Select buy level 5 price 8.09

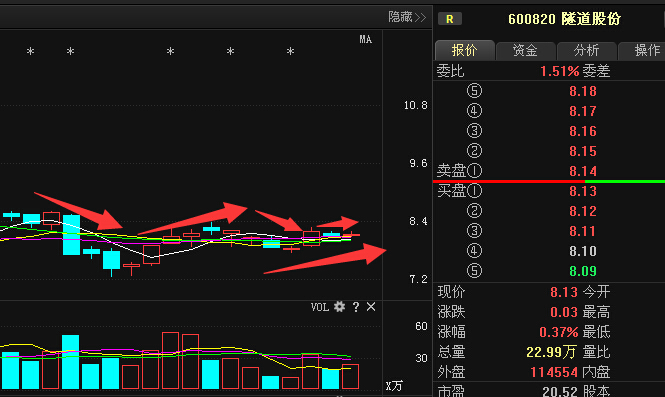(x=583, y=271)
